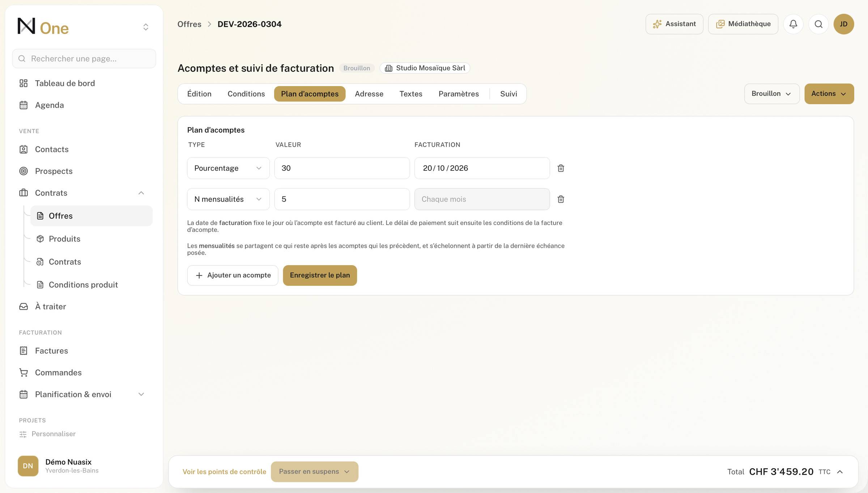Click the DN avatar
This screenshot has height=493, width=868.
click(28, 466)
